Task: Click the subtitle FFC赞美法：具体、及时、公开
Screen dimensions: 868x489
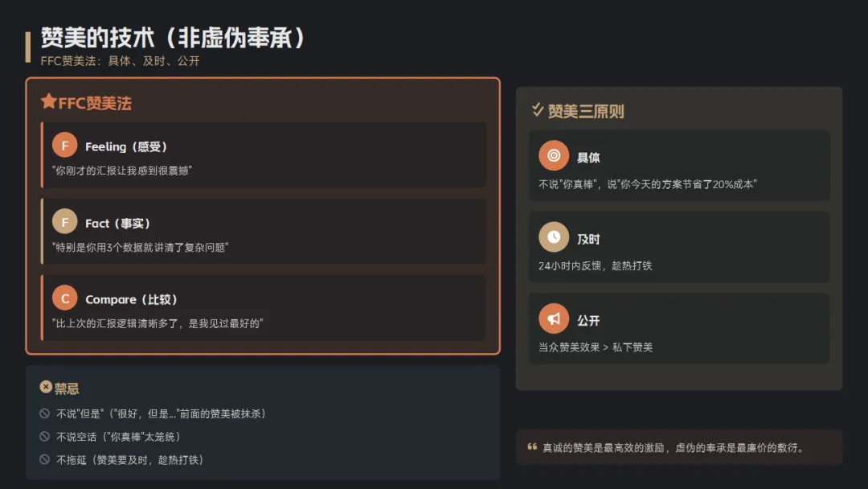Action: pyautogui.click(x=120, y=61)
